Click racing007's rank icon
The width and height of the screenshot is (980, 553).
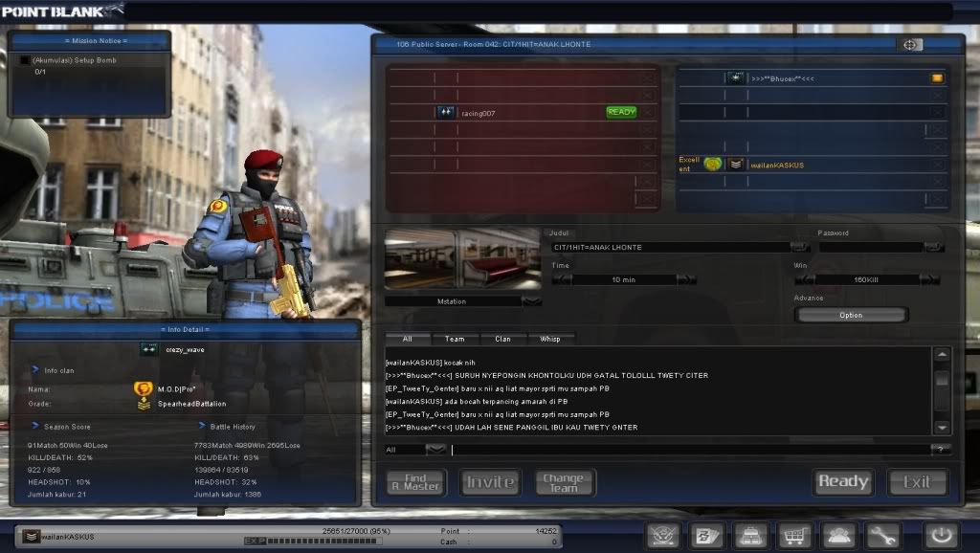pyautogui.click(x=446, y=113)
